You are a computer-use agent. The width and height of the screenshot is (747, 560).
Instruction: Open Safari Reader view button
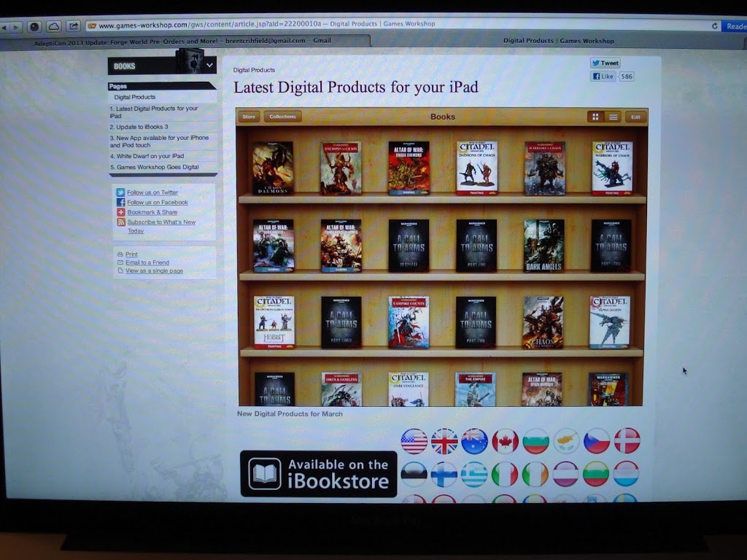tap(735, 27)
